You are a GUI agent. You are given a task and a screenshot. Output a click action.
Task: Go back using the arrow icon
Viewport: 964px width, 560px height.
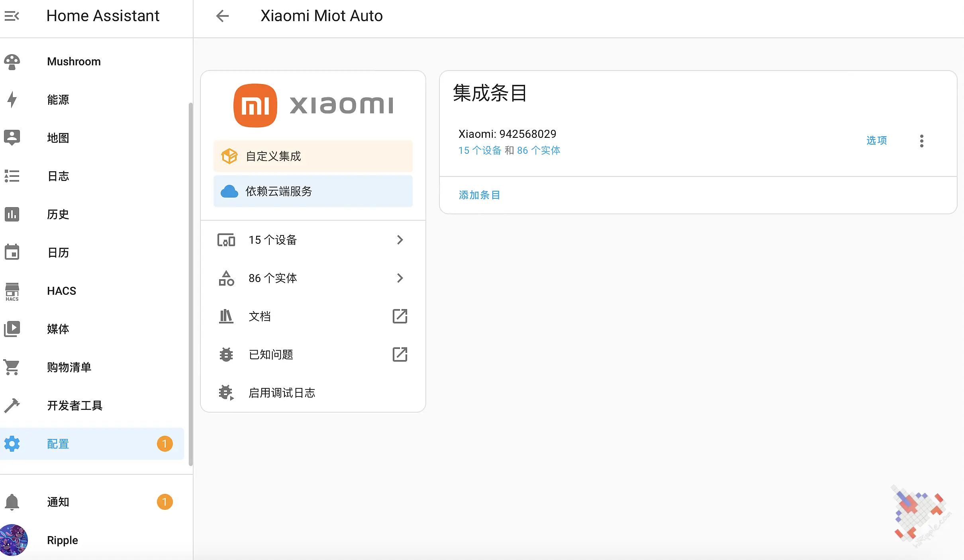pyautogui.click(x=222, y=16)
